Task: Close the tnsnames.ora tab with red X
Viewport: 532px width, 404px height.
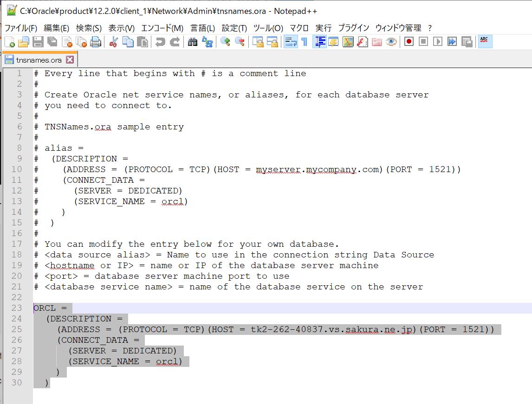Action: coord(70,60)
